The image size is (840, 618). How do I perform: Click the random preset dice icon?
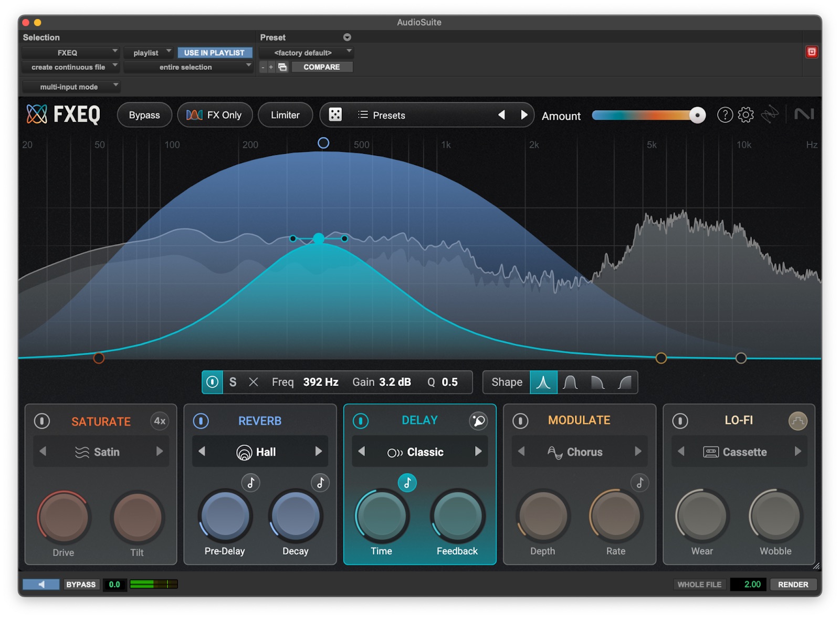pos(335,114)
